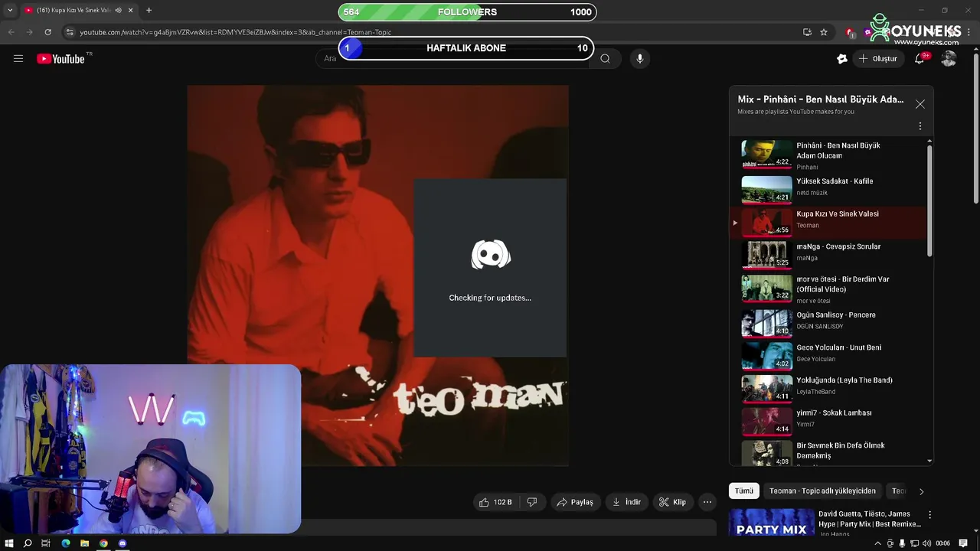This screenshot has width=980, height=551.
Task: Open the Mix playlist three-dot options menu
Action: click(920, 126)
